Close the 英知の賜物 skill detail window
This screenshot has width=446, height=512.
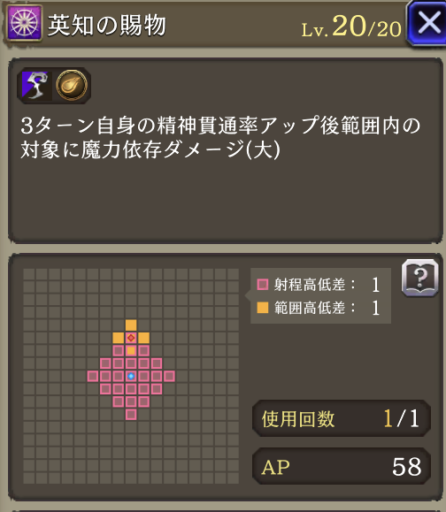tap(428, 23)
